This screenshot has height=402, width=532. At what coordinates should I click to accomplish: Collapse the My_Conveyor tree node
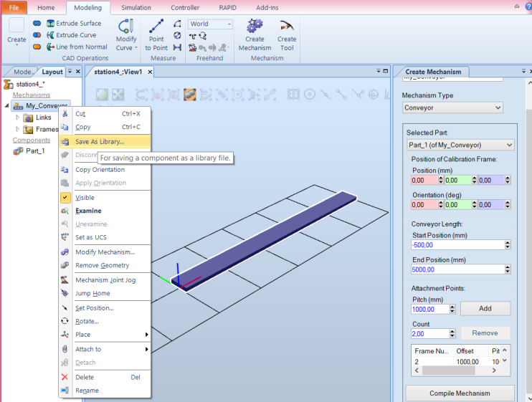[x=6, y=106]
